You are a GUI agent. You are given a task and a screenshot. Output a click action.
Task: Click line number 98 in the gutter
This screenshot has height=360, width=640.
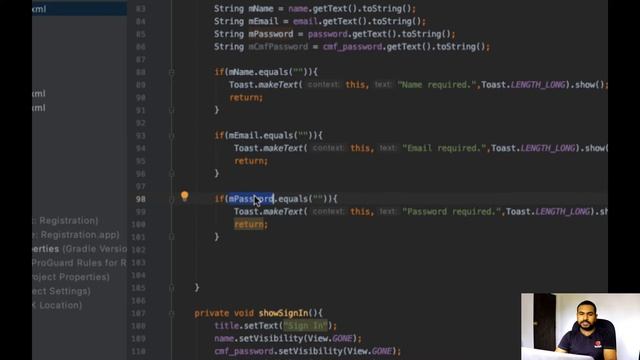(x=141, y=199)
